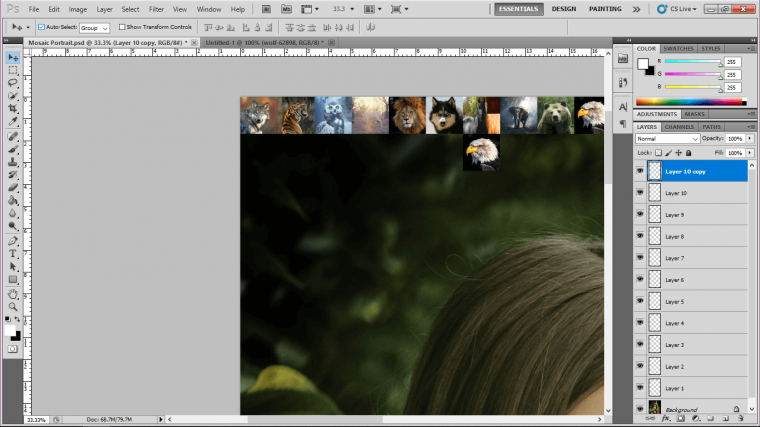Launch Mini Bridge from the application bar
Viewport: 760px width, 427px height.
click(286, 9)
